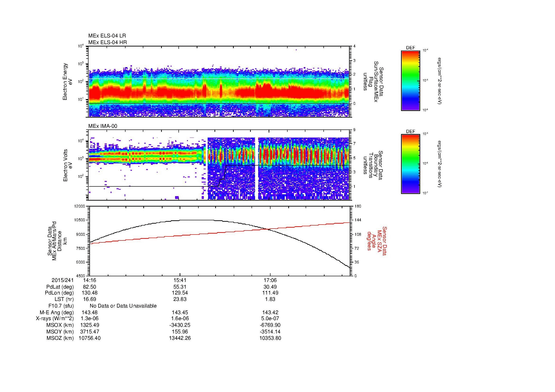Click the M-E Ang value '143.45'
Viewport: 555px width, 392px height.
180,313
